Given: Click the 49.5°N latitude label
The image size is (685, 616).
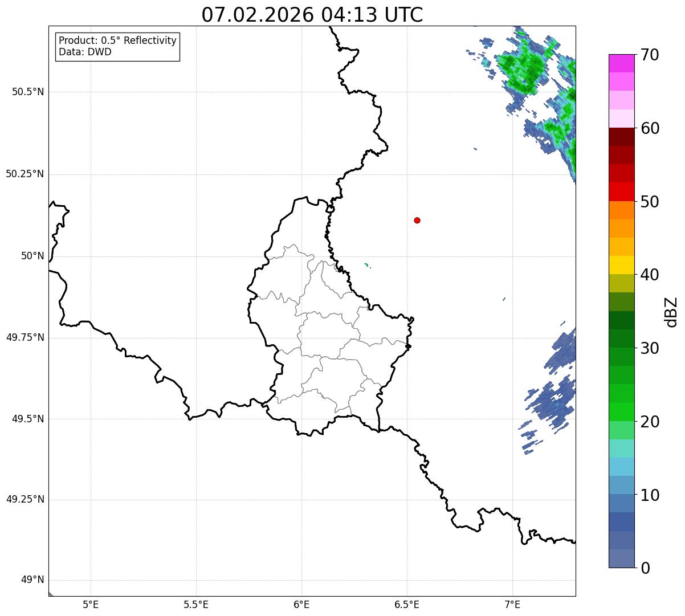Looking at the screenshot, I should (x=28, y=419).
